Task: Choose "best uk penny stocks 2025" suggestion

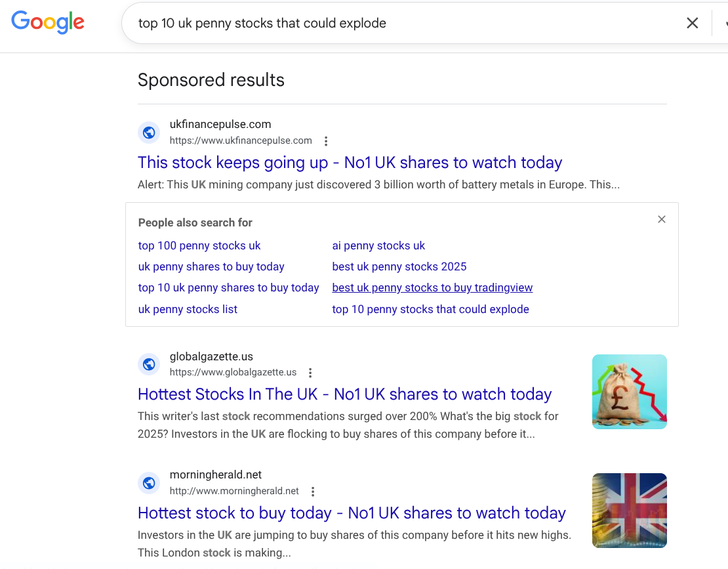Action: pos(399,266)
